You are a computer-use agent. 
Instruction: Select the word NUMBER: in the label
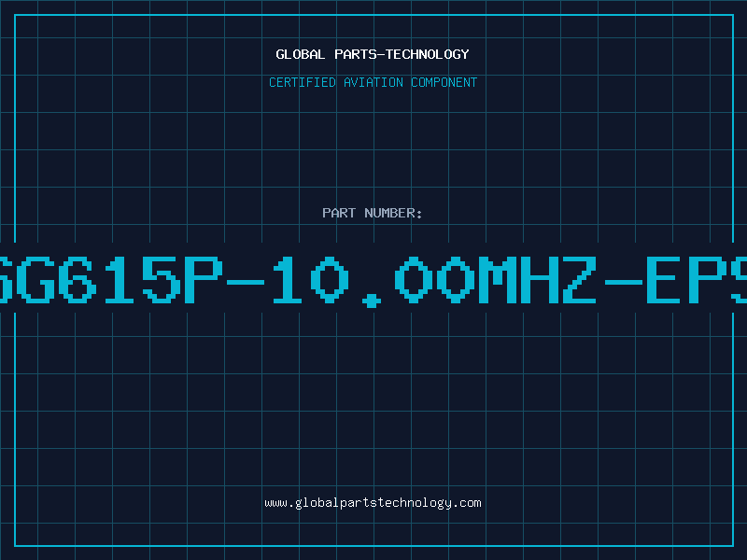pyautogui.click(x=393, y=213)
